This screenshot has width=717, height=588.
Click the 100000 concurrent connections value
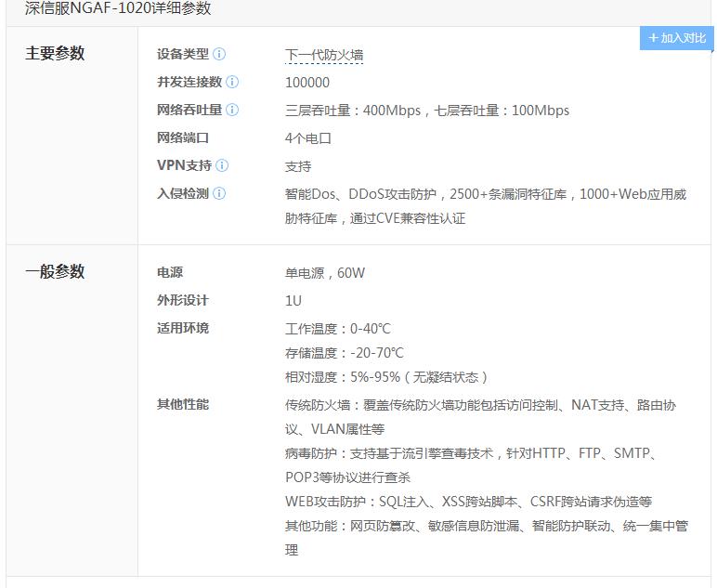click(x=307, y=83)
